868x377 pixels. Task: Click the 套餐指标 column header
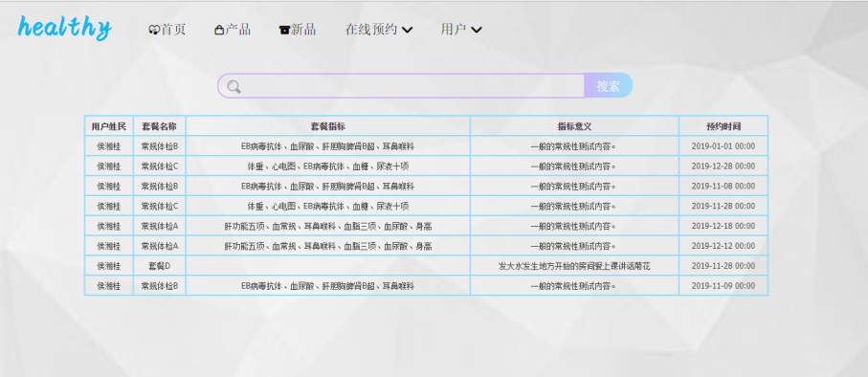pyautogui.click(x=327, y=126)
